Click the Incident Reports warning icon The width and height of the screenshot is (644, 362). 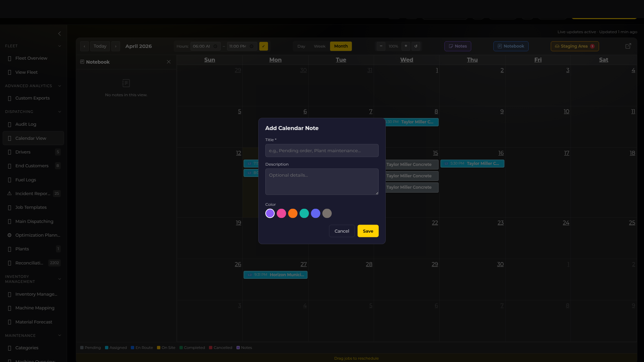coord(9,193)
